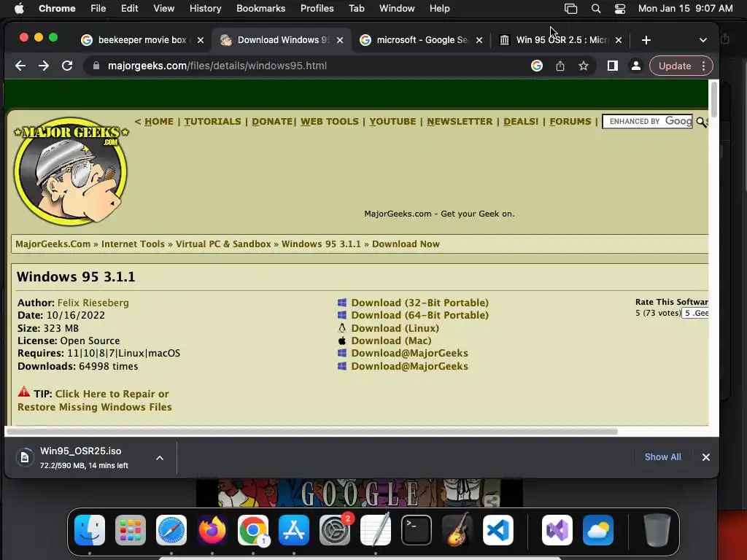Click the Update Chrome button
The width and height of the screenshot is (747, 560).
tap(675, 66)
